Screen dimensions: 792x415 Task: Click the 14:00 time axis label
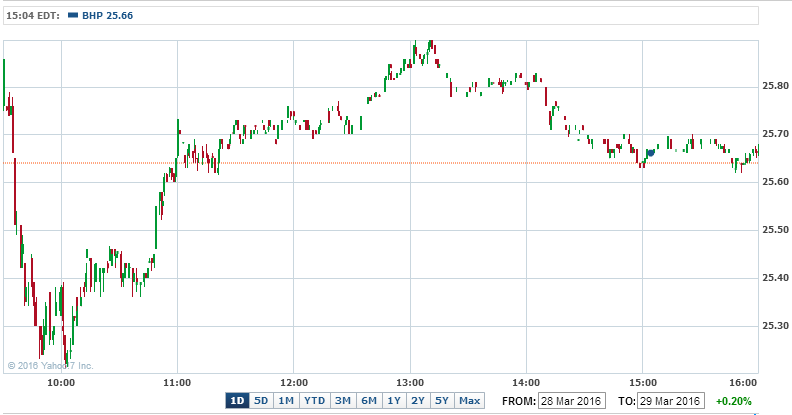[x=526, y=383]
